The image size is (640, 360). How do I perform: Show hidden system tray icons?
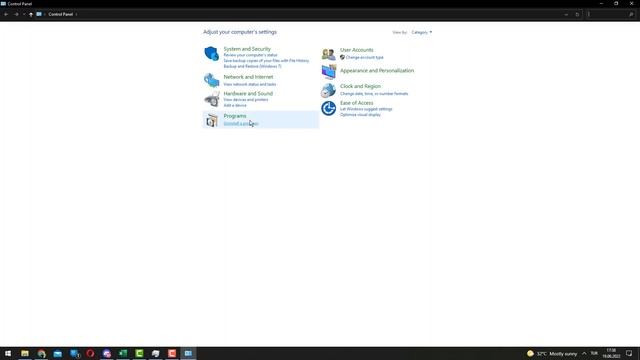(584, 354)
